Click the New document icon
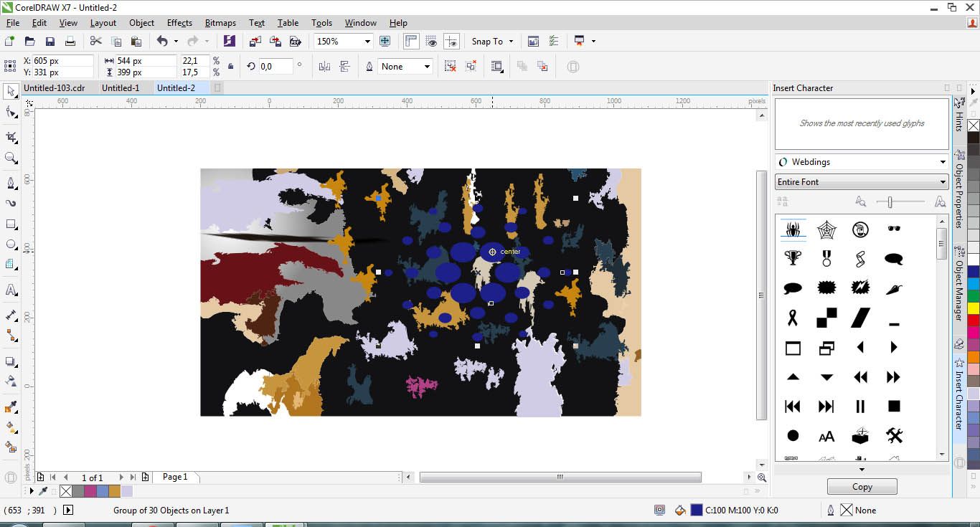980x527 pixels. (x=10, y=42)
